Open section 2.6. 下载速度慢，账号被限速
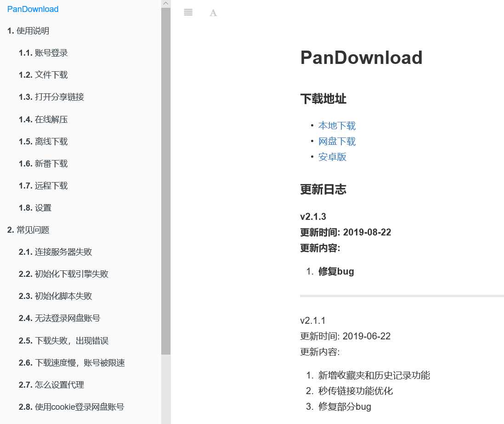 (72, 363)
